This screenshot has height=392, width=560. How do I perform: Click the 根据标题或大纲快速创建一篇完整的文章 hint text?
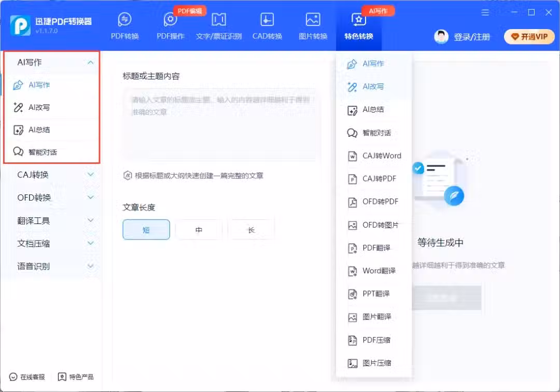(x=199, y=176)
